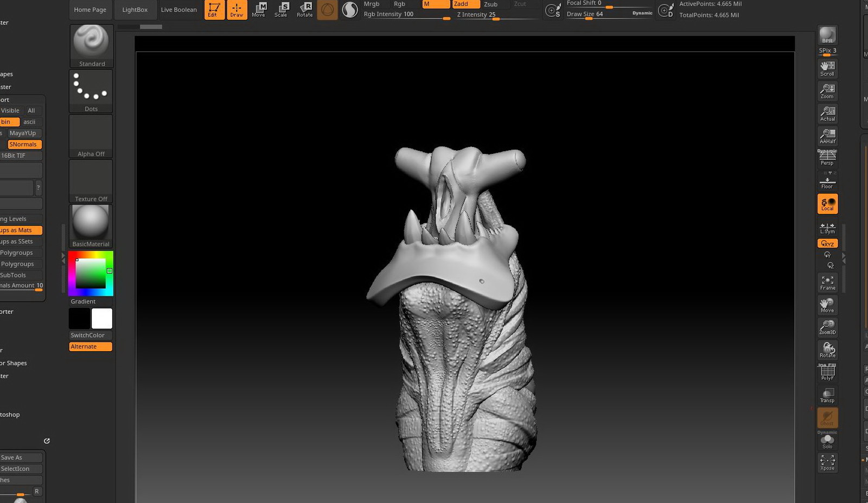Select the white secondary color swatch

(x=102, y=318)
